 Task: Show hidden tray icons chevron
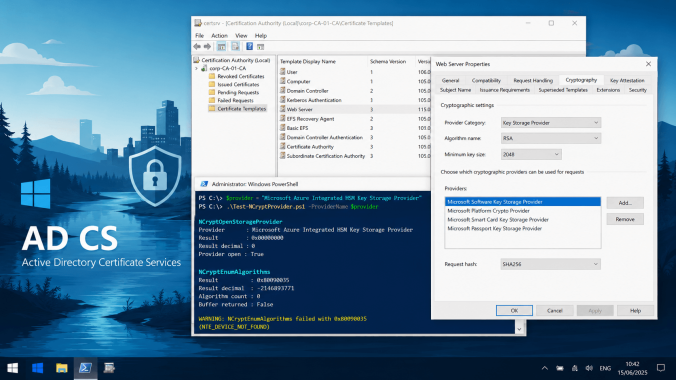click(545, 368)
